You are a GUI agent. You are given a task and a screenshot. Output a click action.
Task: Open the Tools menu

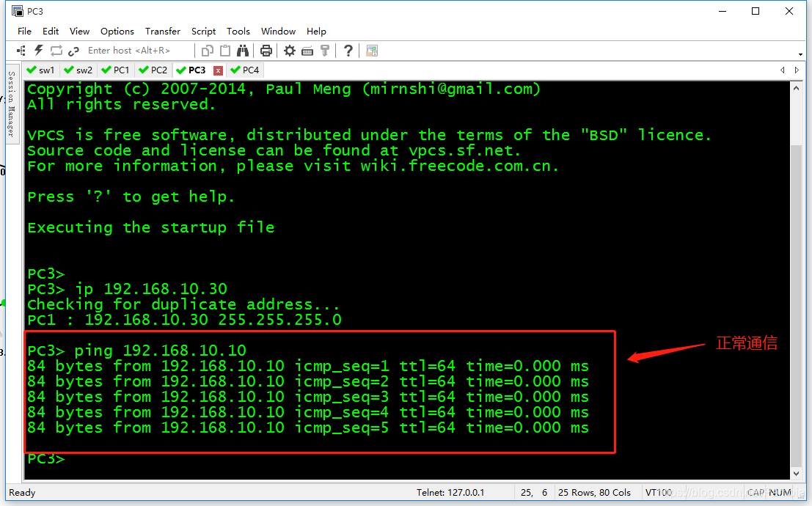(238, 31)
